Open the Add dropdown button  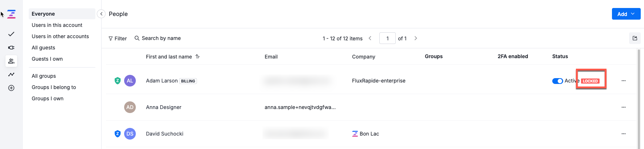[626, 14]
